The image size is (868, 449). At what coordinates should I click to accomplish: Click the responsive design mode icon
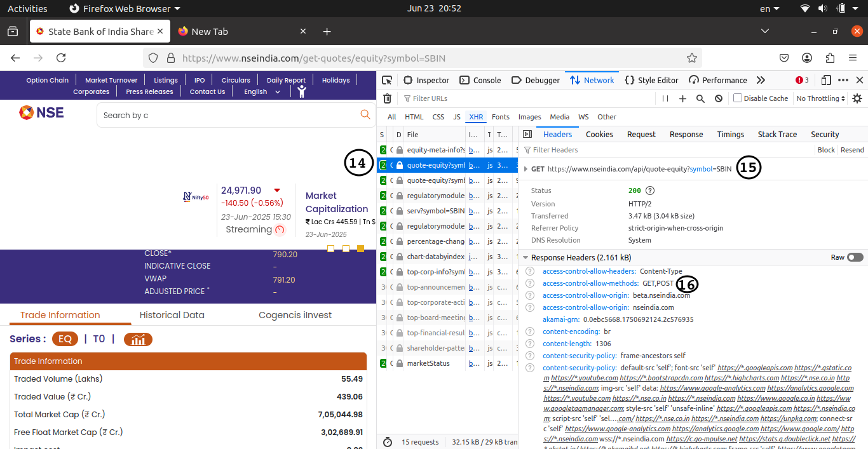pos(826,80)
